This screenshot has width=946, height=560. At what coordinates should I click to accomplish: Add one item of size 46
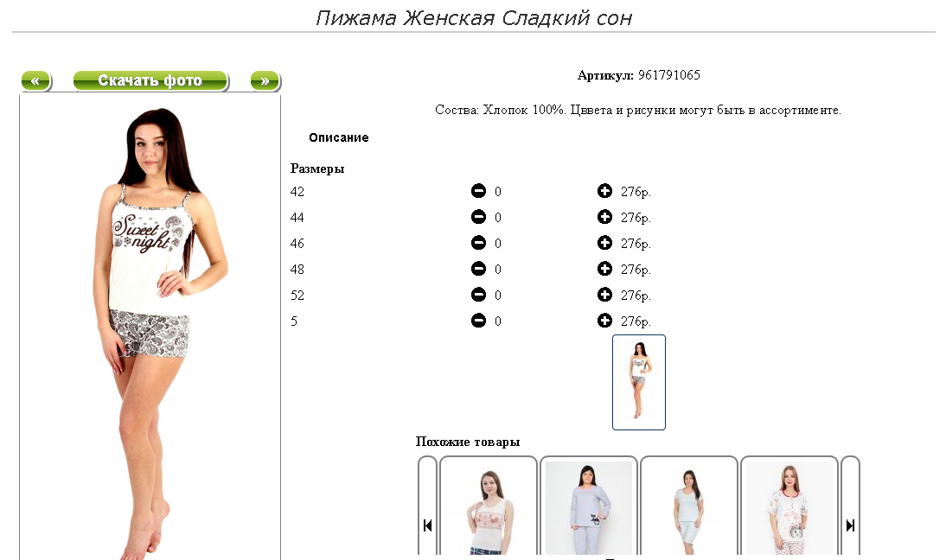604,243
